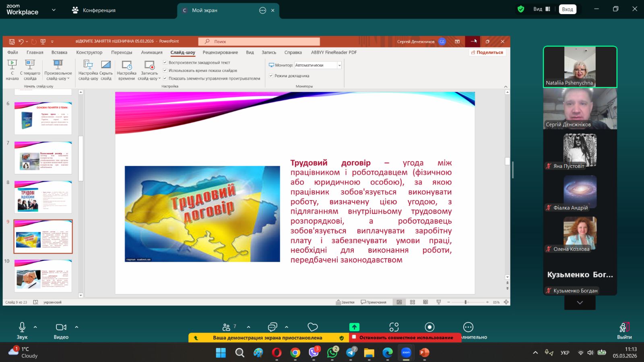The width and height of the screenshot is (644, 362).
Task: Switch to the Design ribbon tab
Action: 89,52
